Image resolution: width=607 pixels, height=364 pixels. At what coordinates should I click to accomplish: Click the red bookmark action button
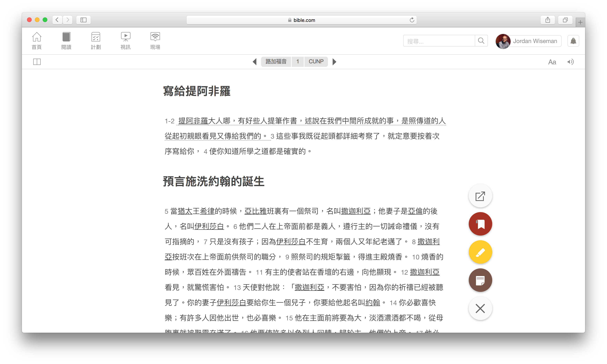click(x=480, y=224)
